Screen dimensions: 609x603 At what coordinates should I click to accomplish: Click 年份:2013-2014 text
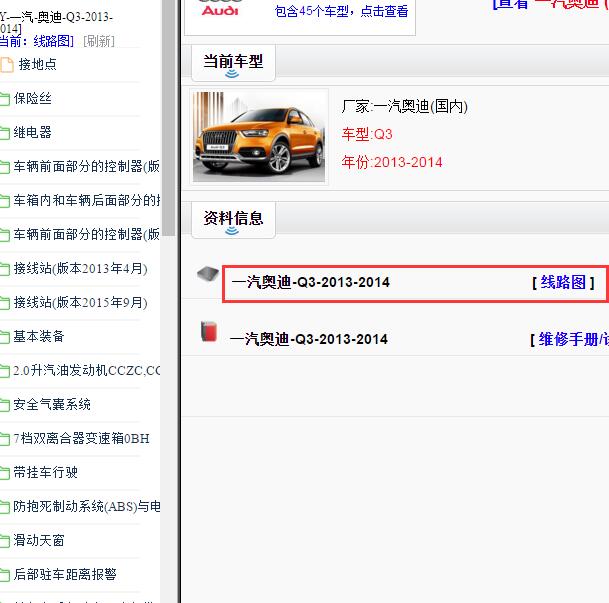(x=392, y=162)
